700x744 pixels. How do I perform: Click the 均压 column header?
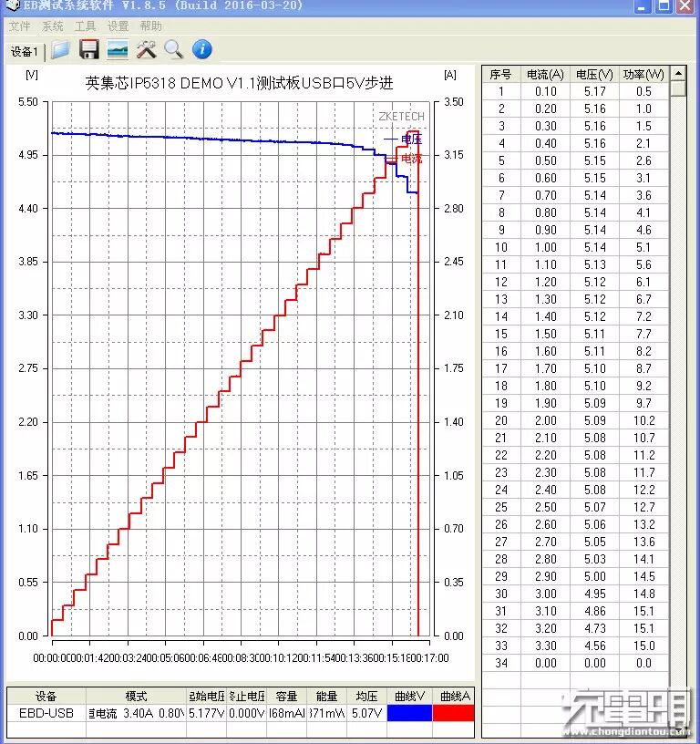[x=366, y=696]
